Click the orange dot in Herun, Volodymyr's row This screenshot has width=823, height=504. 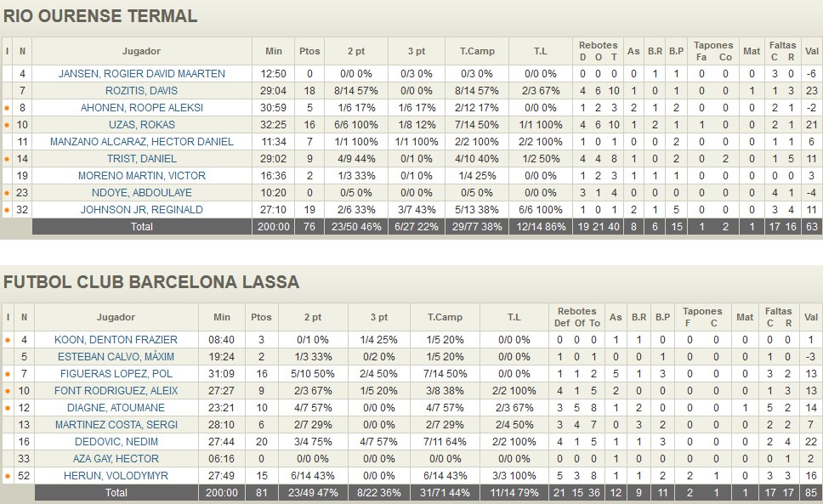pyautogui.click(x=8, y=476)
